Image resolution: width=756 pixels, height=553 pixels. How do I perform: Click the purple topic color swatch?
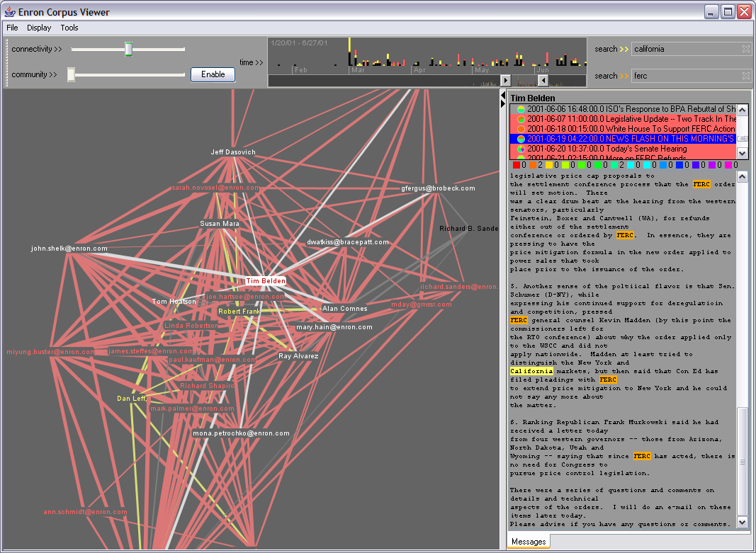tap(712, 165)
